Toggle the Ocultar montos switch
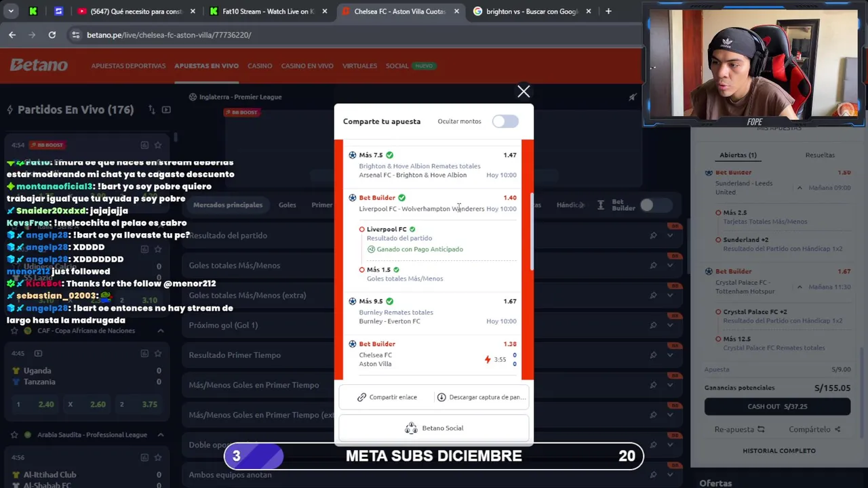This screenshot has height=488, width=868. (505, 121)
